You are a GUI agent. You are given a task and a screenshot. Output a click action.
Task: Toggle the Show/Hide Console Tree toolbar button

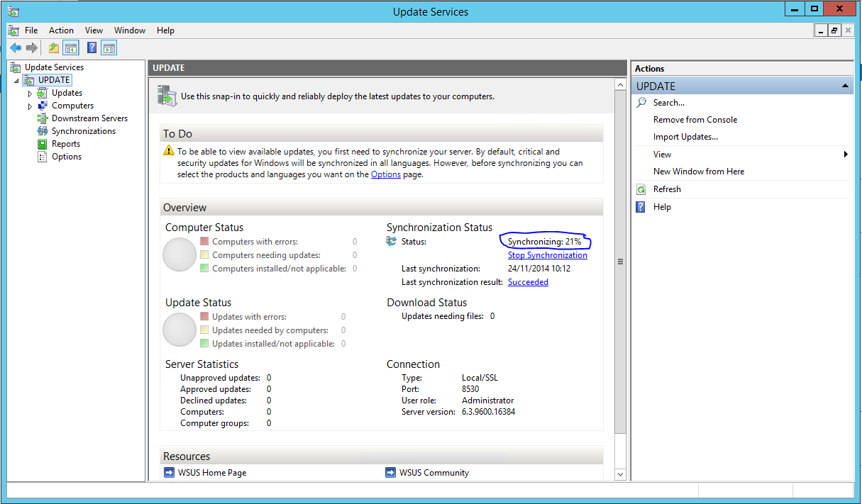point(70,48)
